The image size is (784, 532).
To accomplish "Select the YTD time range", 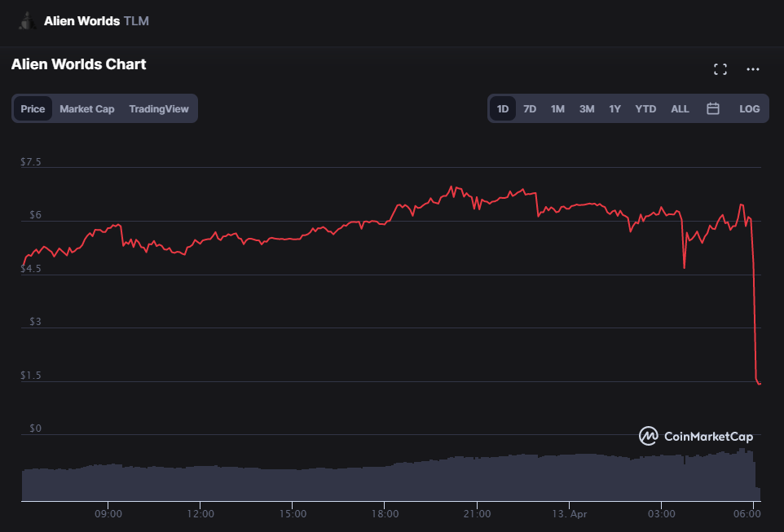I will 645,108.
